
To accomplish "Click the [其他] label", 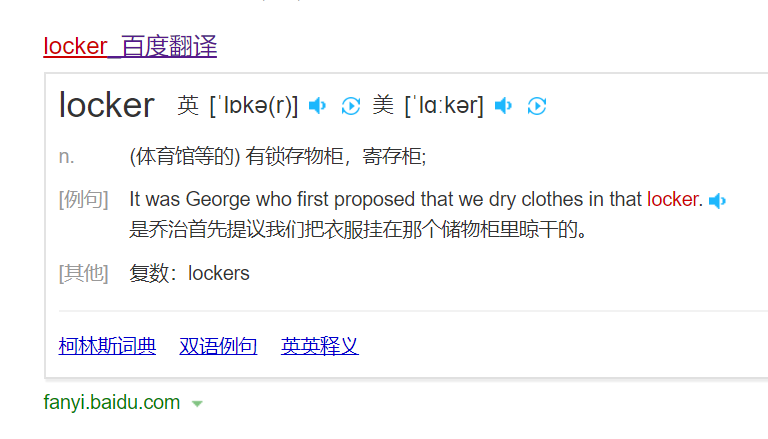I will click(84, 273).
